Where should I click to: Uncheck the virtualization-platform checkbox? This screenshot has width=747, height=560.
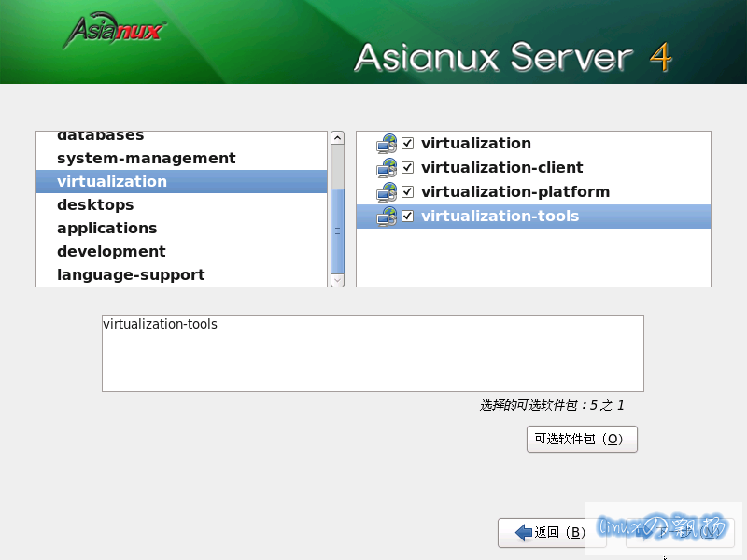pyautogui.click(x=408, y=192)
